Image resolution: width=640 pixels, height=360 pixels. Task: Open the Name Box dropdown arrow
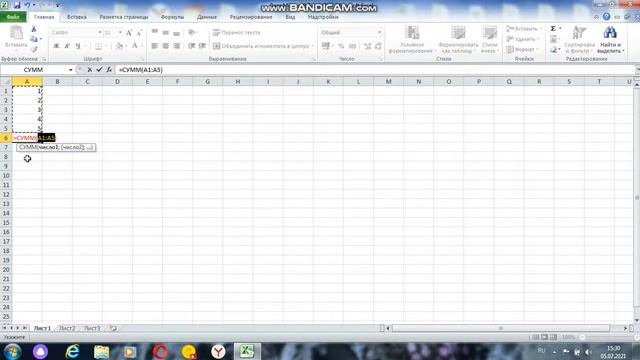tap(71, 70)
